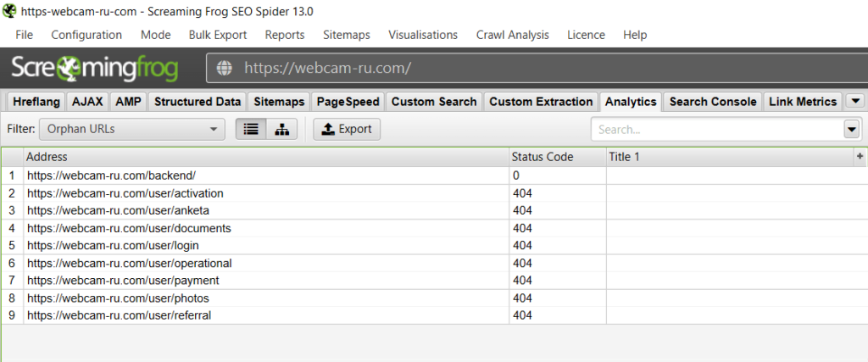Open the Bulk Export menu

click(218, 35)
